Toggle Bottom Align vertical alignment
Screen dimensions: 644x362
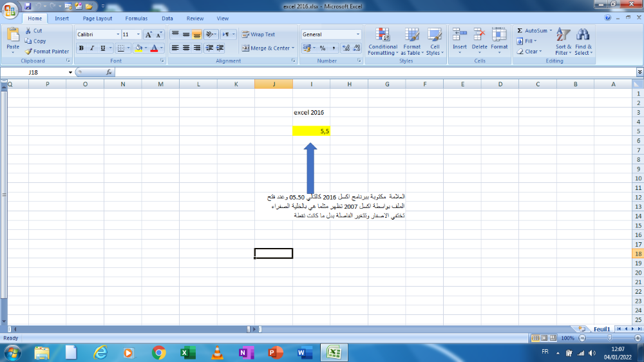(196, 35)
